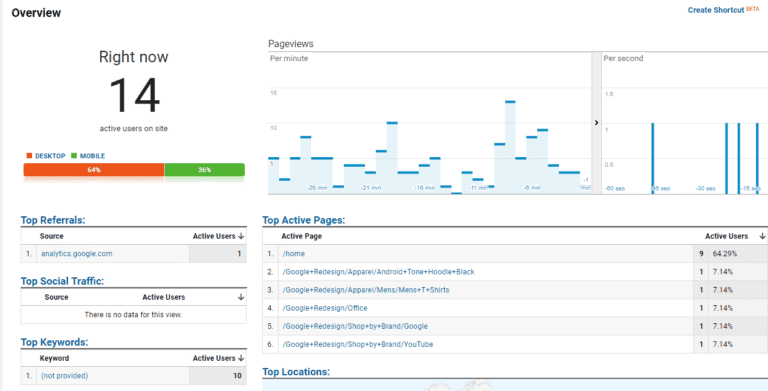Open the Android+Tone+Hoodie+Black page link
Screen dimensions: 768x391
click(378, 272)
